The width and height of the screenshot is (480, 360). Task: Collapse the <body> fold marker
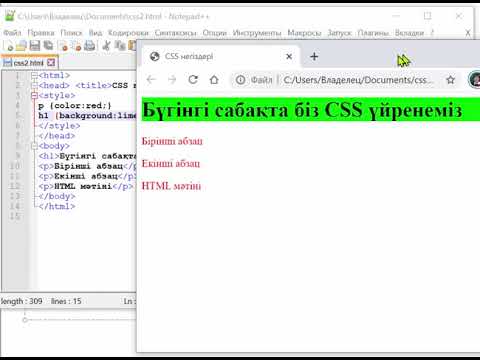[34, 146]
